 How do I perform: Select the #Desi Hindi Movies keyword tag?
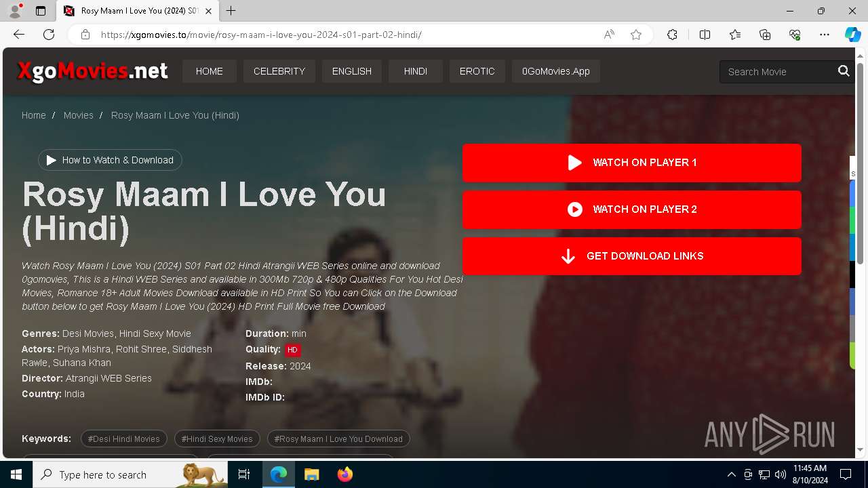(124, 439)
